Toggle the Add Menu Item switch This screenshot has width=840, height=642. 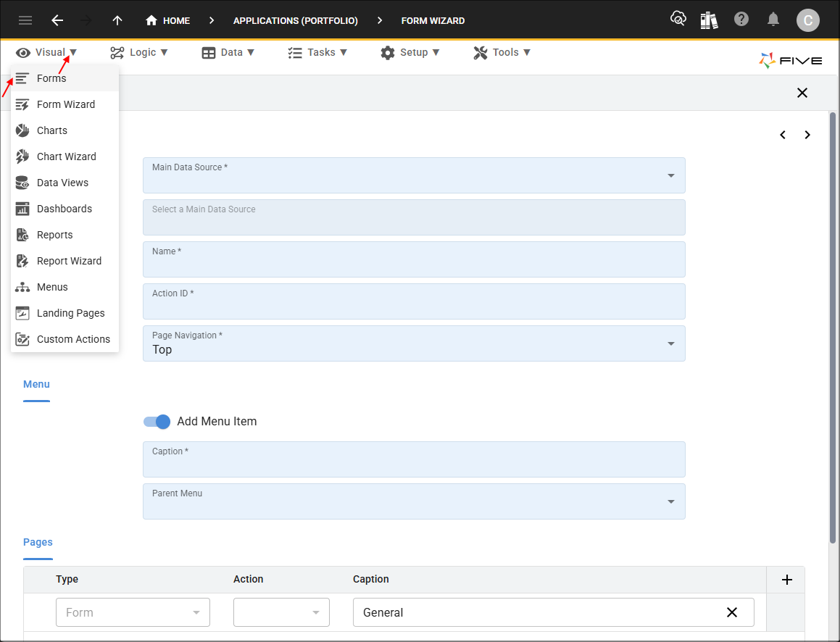pyautogui.click(x=157, y=422)
